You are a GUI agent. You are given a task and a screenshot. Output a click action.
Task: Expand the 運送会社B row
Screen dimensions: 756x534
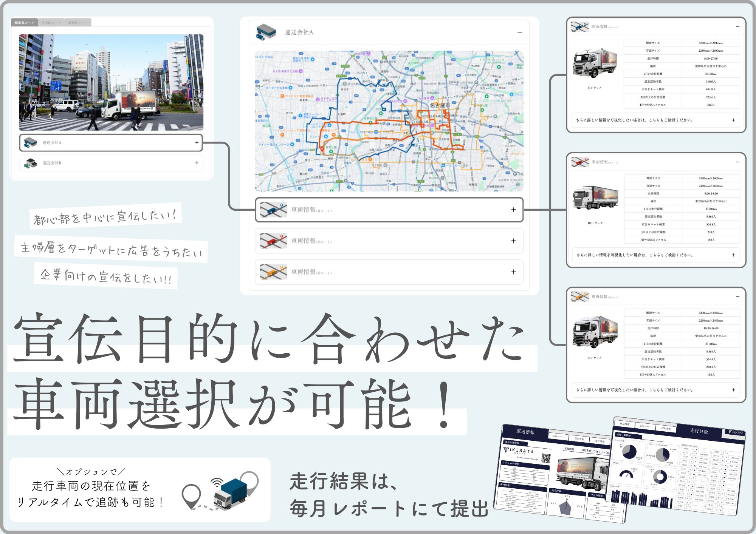[x=197, y=163]
